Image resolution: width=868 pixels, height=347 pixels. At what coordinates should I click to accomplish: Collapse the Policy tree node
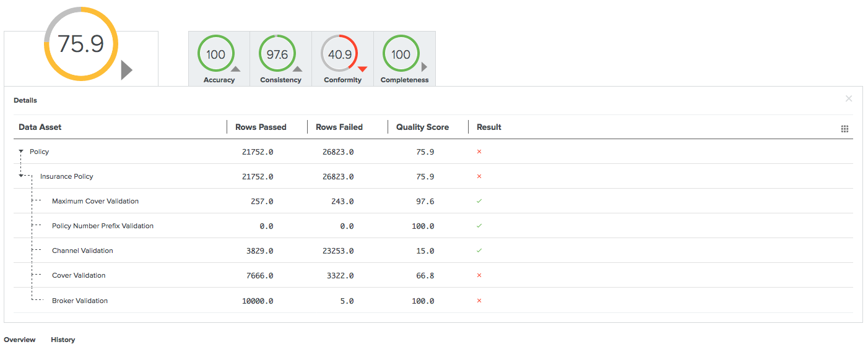click(20, 152)
